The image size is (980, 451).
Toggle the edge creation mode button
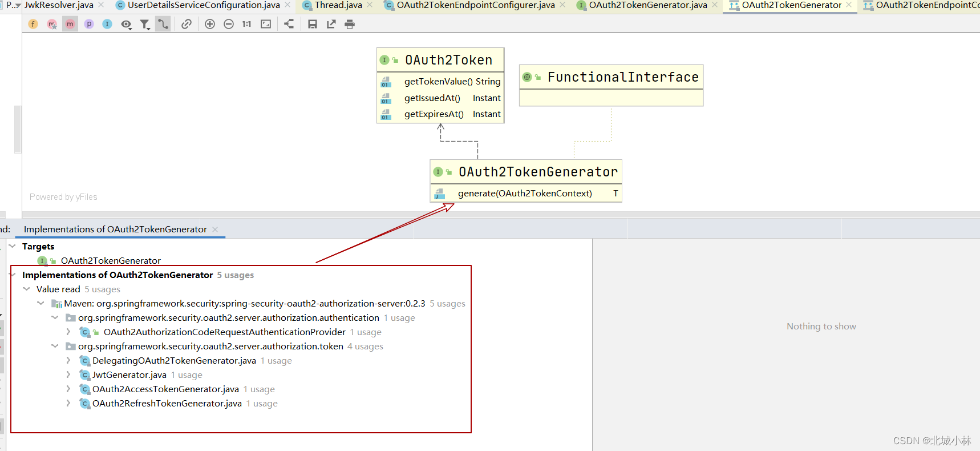pyautogui.click(x=163, y=24)
